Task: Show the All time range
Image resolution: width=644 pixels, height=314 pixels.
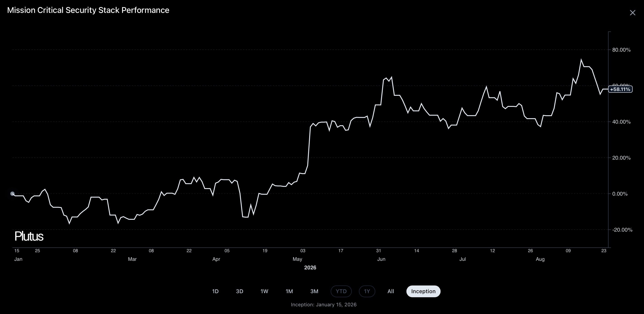Action: tap(391, 291)
